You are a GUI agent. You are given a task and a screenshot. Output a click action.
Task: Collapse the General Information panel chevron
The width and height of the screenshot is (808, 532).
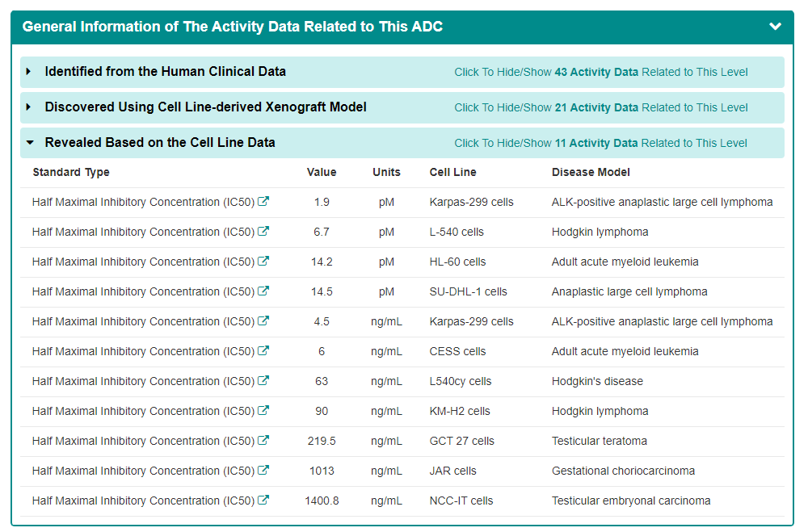[x=776, y=27]
